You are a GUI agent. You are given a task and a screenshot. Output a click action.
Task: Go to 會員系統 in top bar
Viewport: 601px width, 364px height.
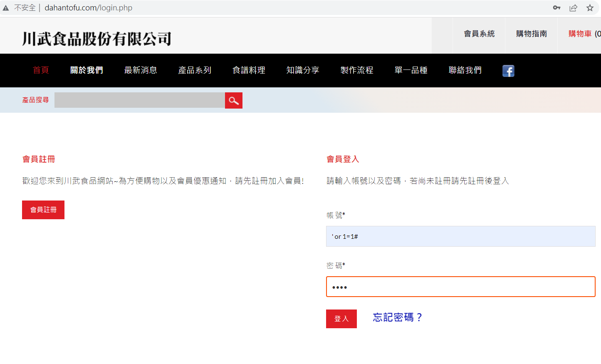pyautogui.click(x=479, y=34)
